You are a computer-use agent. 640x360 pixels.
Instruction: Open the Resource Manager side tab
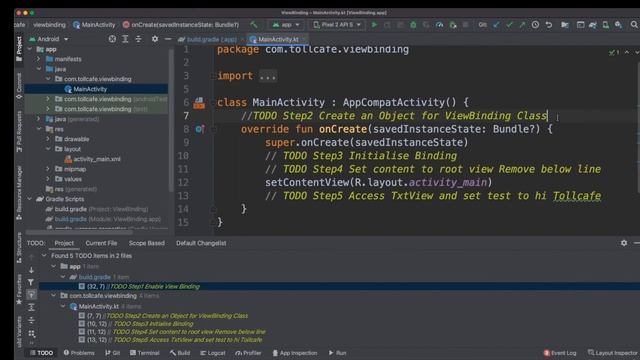[19, 193]
